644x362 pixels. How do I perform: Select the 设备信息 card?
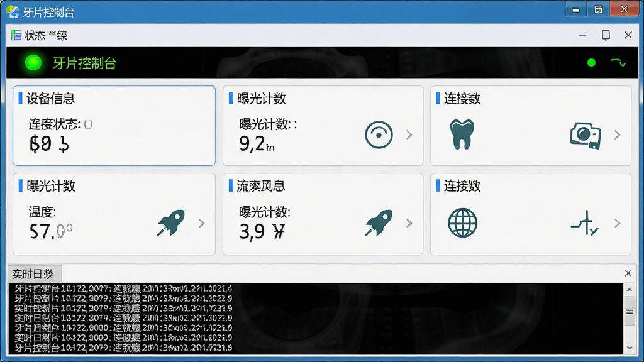[x=114, y=126]
